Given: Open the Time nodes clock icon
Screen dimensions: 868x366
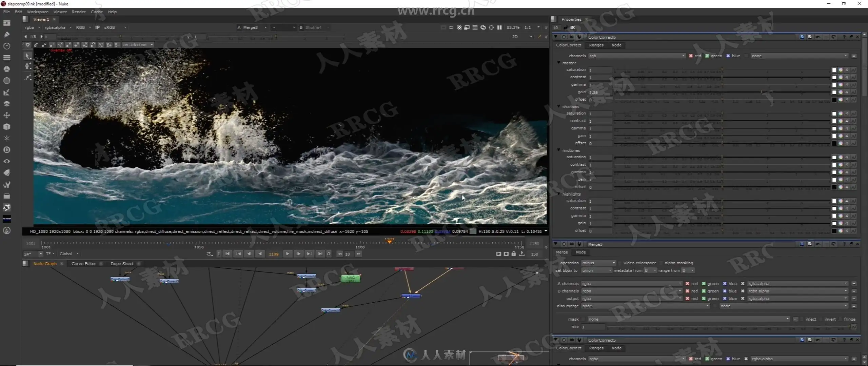Looking at the screenshot, I should pos(6,46).
